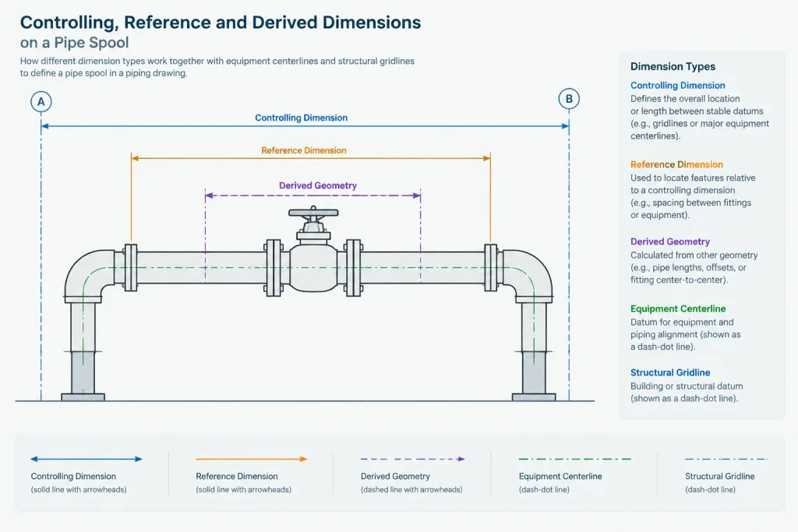This screenshot has height=532, width=798.
Task: Click the Structural Gridline heading in side panel
Action: coord(670,372)
